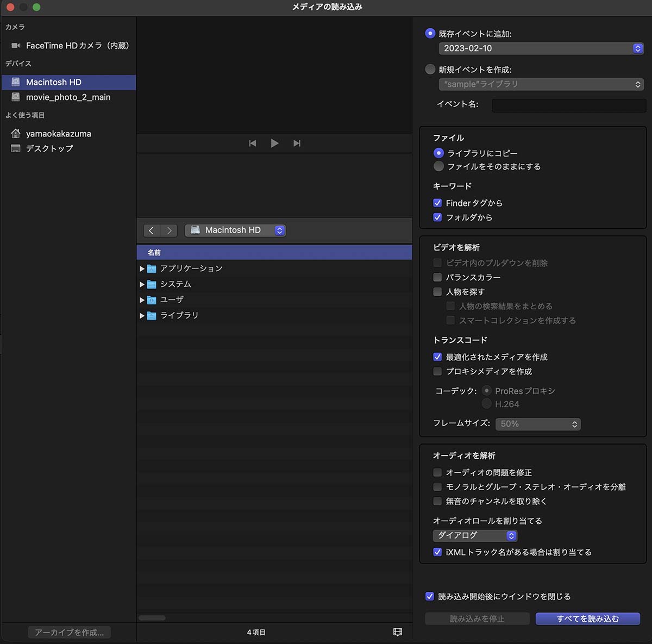Click the すべてを読み込む button

588,619
